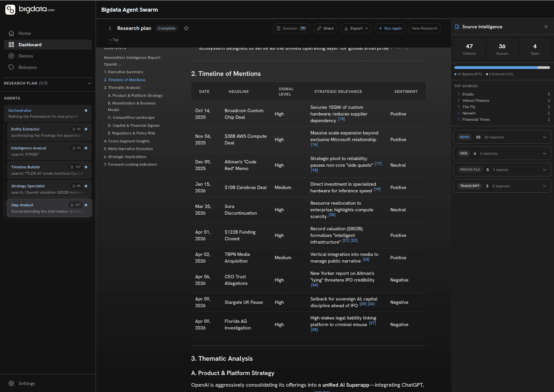Click the 4 Types stat card

coord(535,49)
